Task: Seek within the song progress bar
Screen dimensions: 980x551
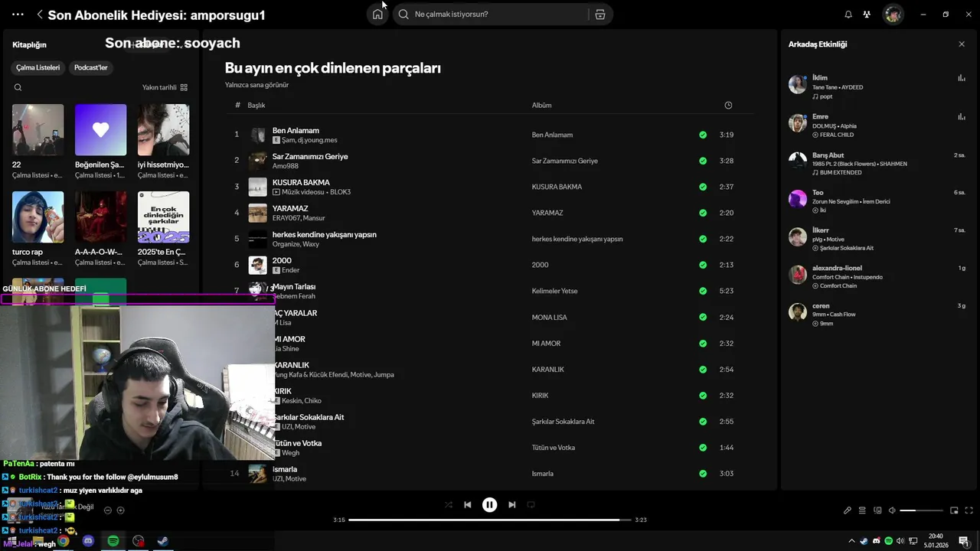Action: (x=490, y=520)
